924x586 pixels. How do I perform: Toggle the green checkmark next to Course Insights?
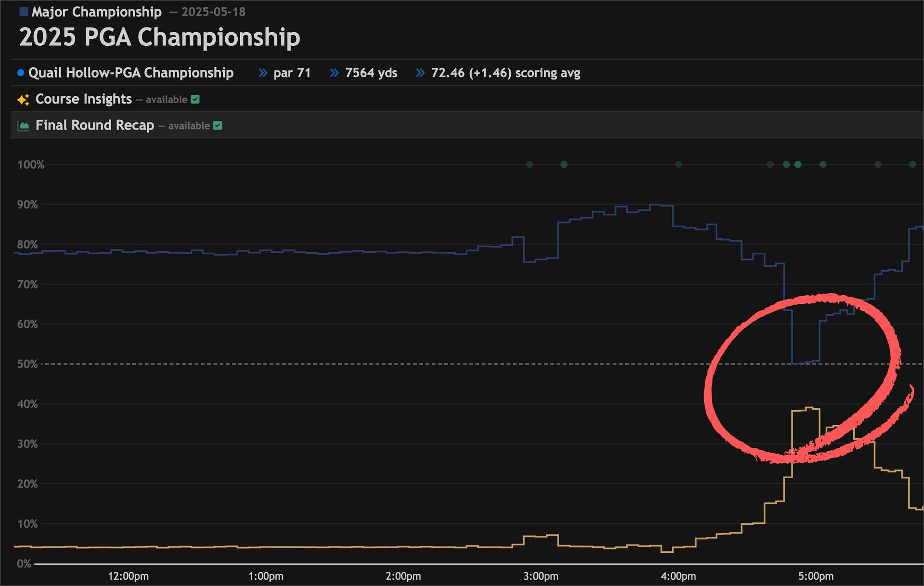[x=195, y=100]
